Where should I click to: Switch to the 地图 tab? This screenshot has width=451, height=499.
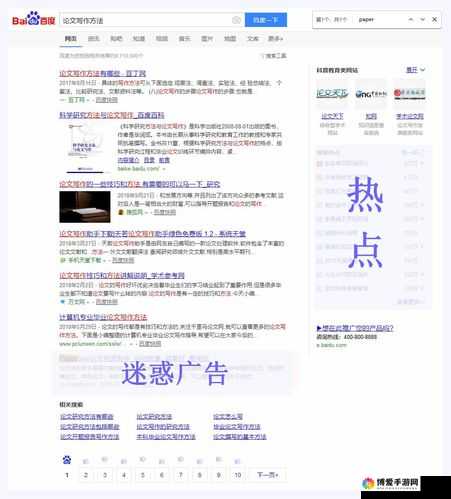coord(230,39)
